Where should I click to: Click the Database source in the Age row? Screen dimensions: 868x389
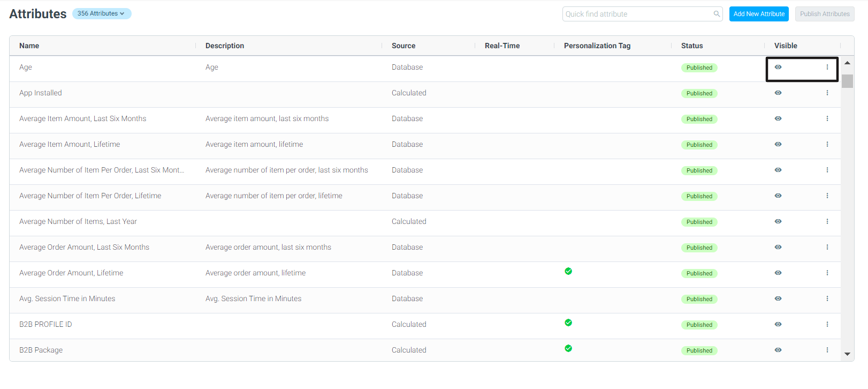(407, 67)
